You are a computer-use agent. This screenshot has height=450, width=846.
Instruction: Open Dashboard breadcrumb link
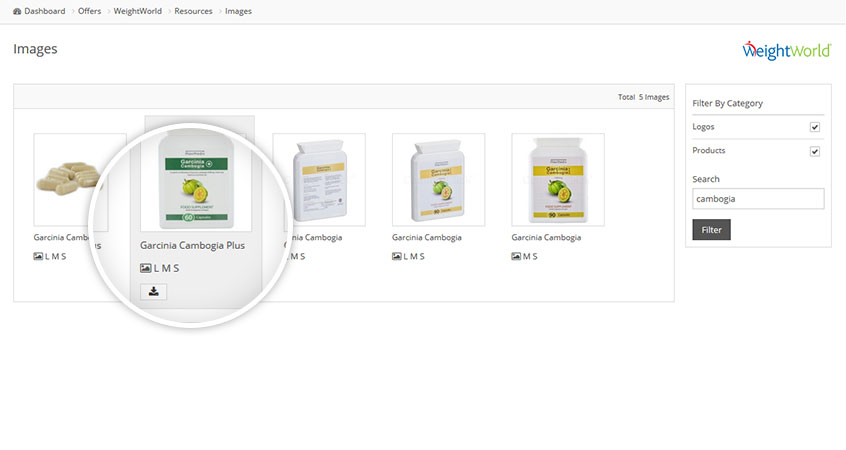pyautogui.click(x=44, y=11)
